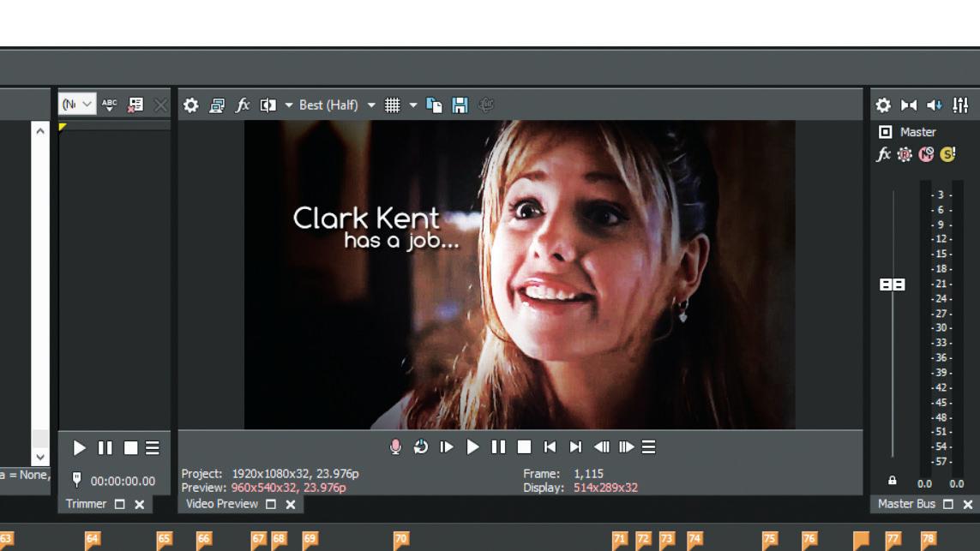The height and width of the screenshot is (551, 980).
Task: Select timeline marker 75
Action: coord(769,540)
